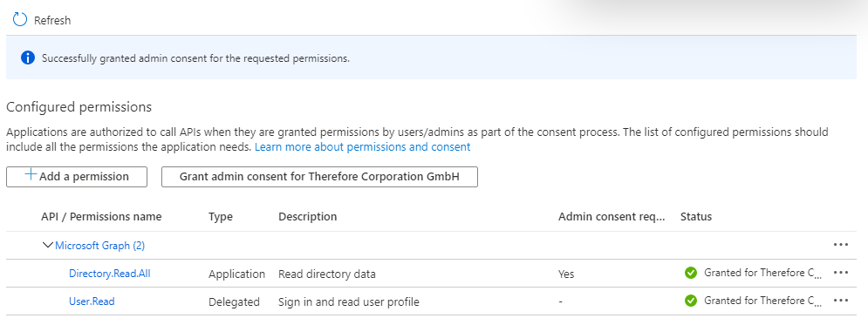Open more options for User.Read row

(x=840, y=301)
